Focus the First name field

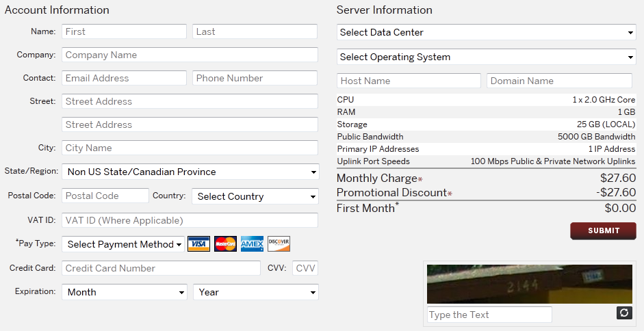124,31
